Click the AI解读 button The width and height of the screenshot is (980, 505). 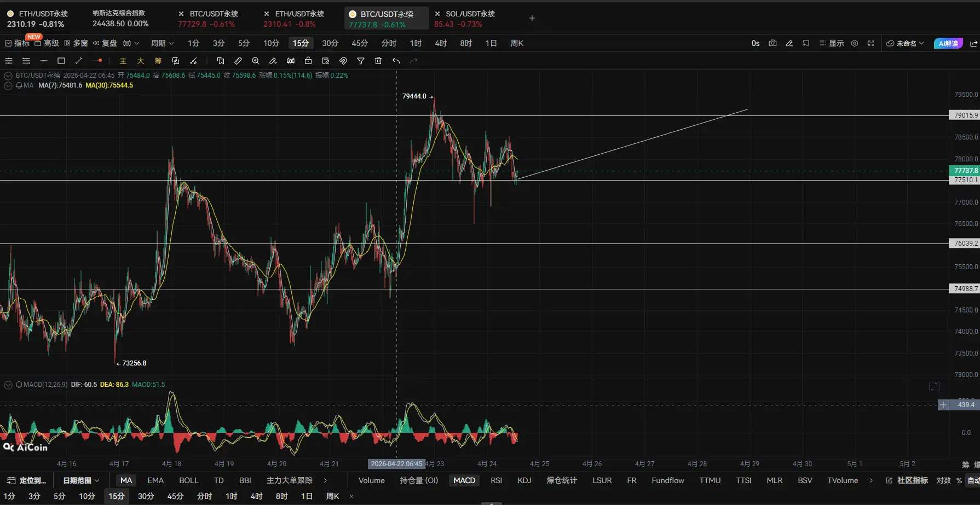coord(948,43)
